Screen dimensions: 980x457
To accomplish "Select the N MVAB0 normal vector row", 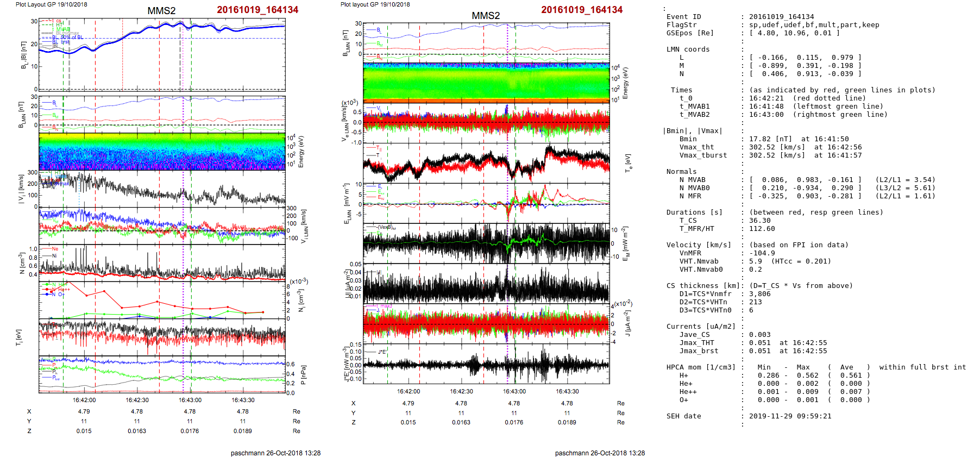I will tap(805, 188).
